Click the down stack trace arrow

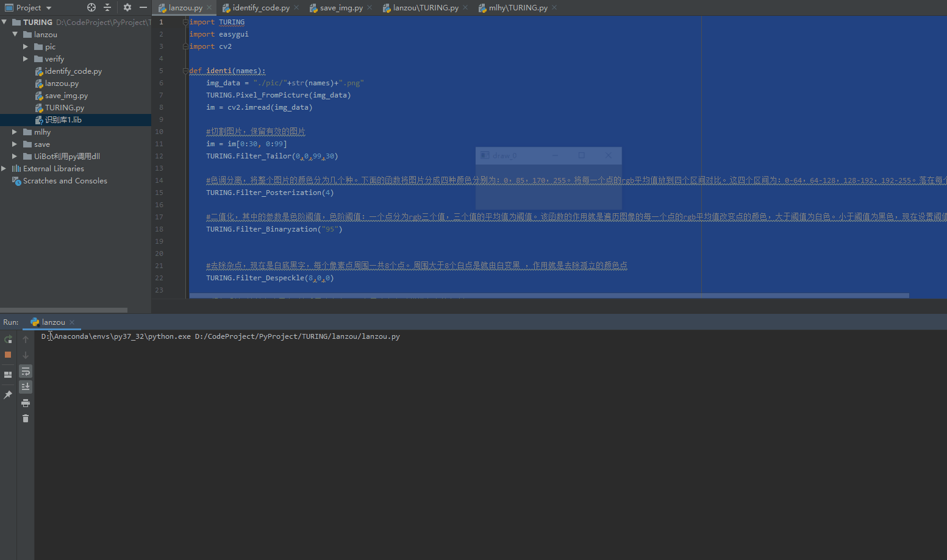[26, 355]
